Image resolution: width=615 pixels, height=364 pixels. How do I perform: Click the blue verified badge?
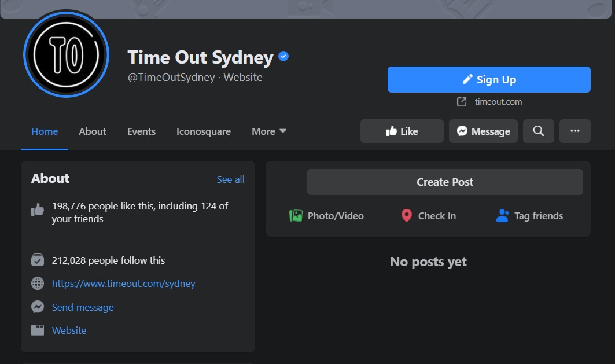pos(283,57)
